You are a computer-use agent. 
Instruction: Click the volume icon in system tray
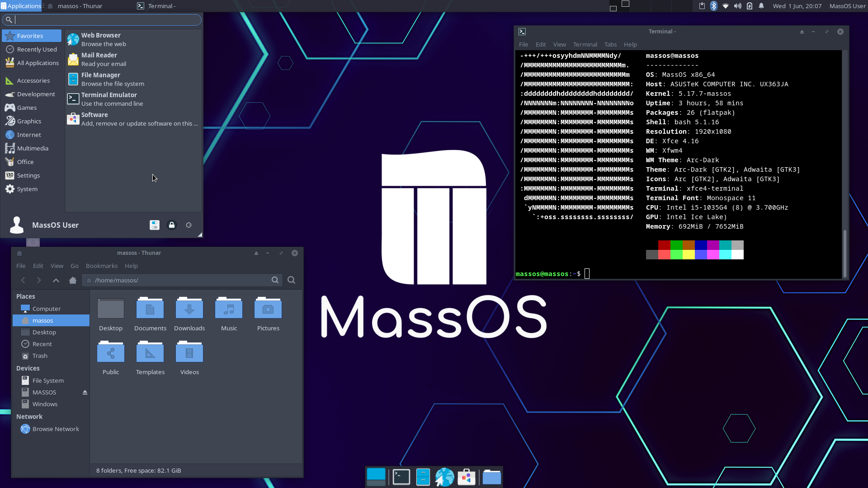click(738, 6)
